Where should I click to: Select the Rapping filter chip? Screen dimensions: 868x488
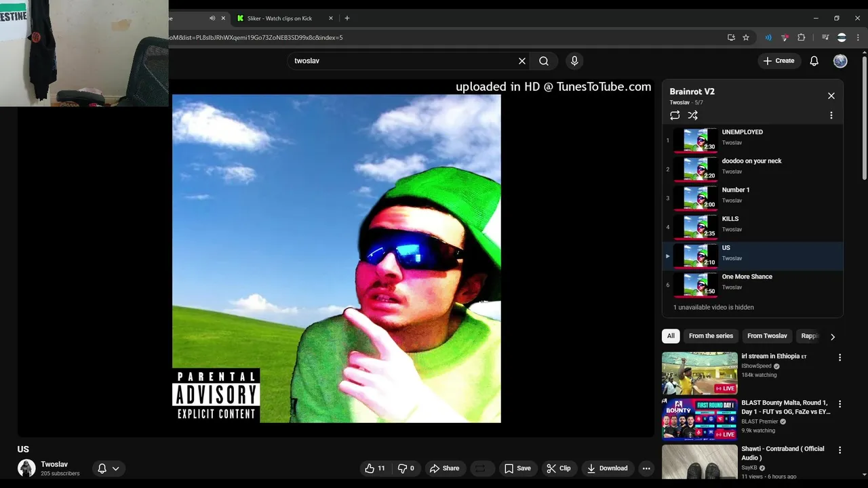tap(810, 336)
